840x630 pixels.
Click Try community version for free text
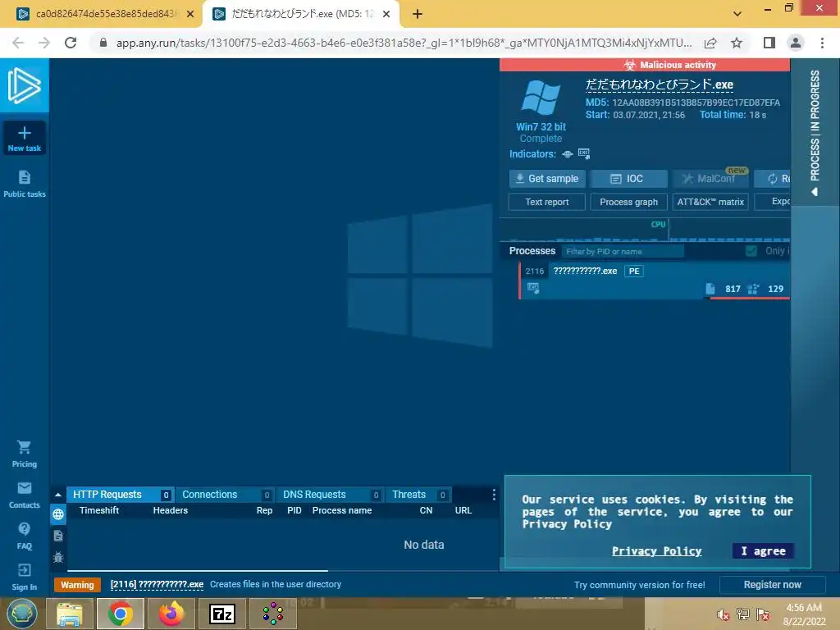[640, 585]
